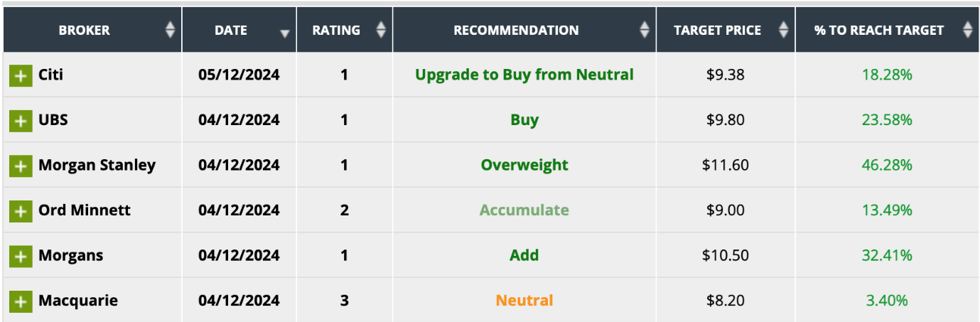
Task: Sort table by Rating arrows
Action: (381, 30)
